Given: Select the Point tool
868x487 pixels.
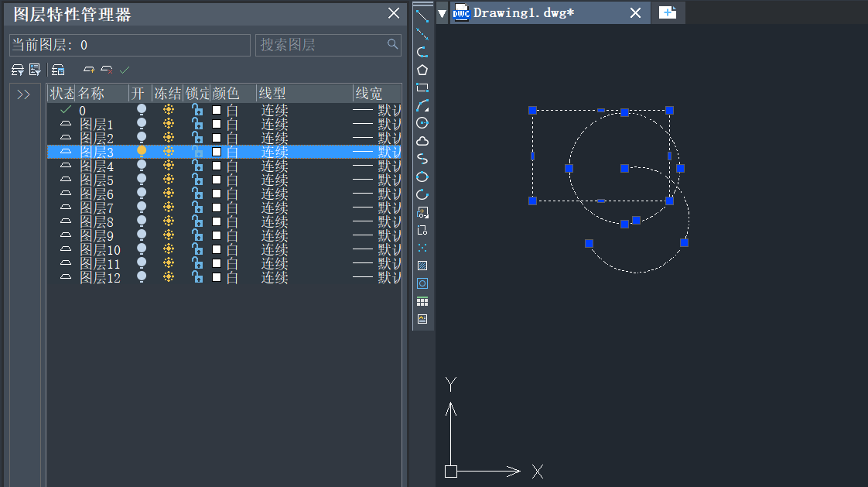Looking at the screenshot, I should pyautogui.click(x=422, y=248).
